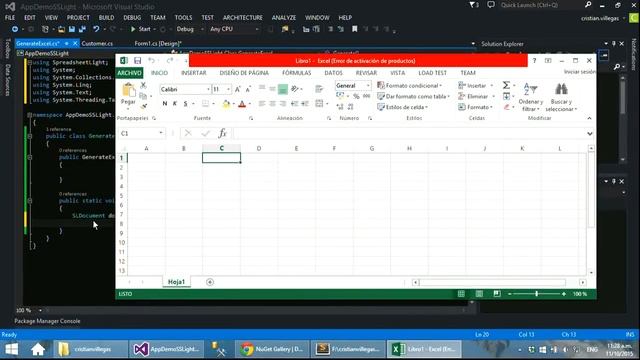Viewport: 640px width, 360px height.
Task: Click the Cut scissors icon in Excel
Action: tap(143, 85)
